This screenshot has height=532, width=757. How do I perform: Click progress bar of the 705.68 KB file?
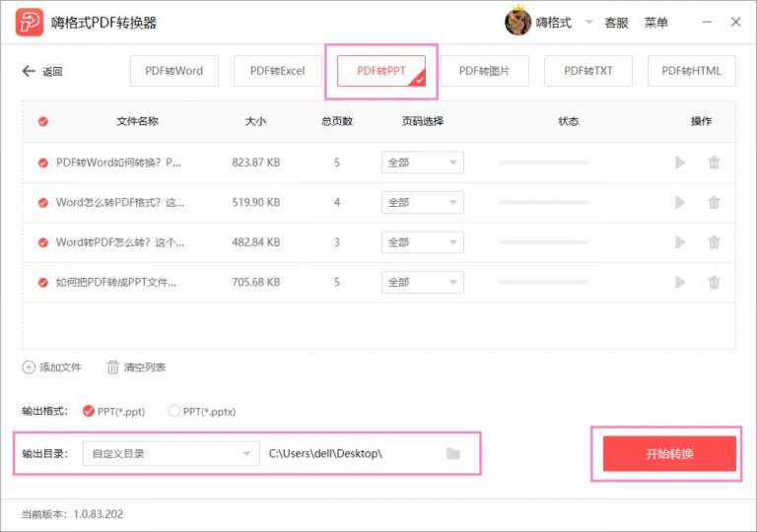tap(543, 283)
